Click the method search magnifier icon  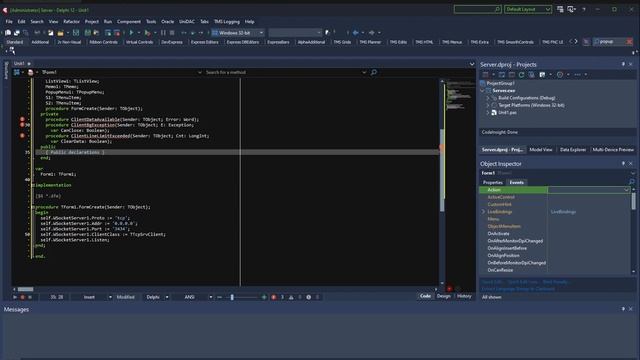click(373, 72)
